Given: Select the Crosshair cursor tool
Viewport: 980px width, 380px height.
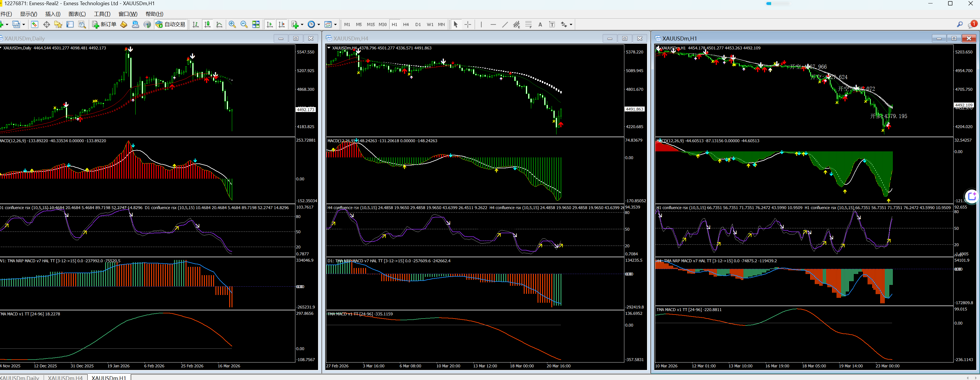Looking at the screenshot, I should (467, 24).
